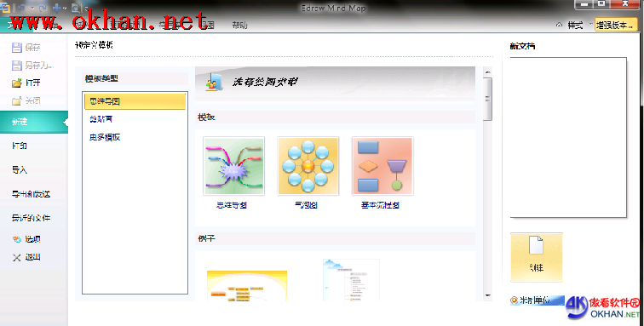
Task: Open the yellow mind map example thumbnail
Action: pyautogui.click(x=247, y=286)
